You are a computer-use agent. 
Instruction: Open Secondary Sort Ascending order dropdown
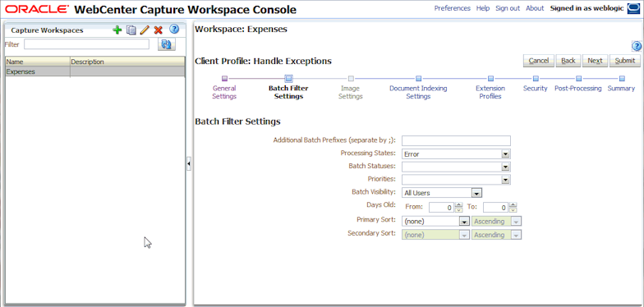click(516, 235)
